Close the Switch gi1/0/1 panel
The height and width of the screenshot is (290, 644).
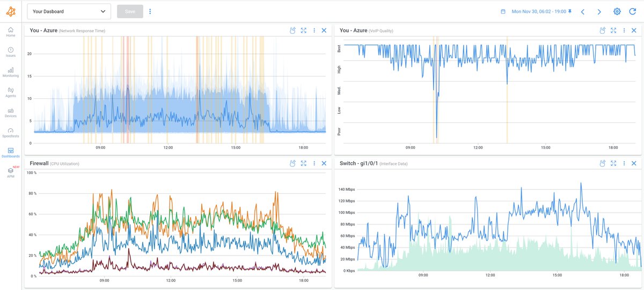tap(634, 163)
